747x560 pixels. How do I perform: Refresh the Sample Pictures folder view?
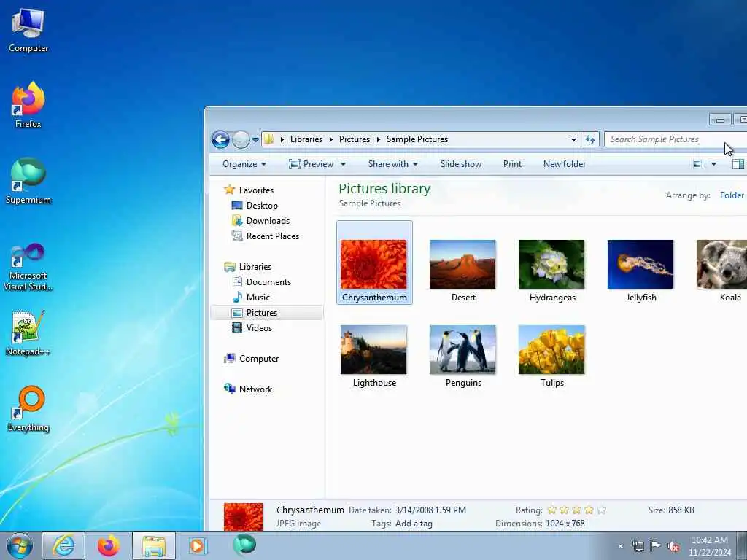[x=589, y=139]
